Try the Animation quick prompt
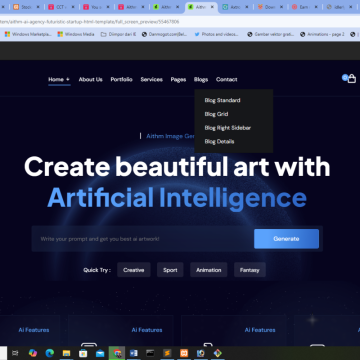This screenshot has width=360, height=360. [x=209, y=270]
